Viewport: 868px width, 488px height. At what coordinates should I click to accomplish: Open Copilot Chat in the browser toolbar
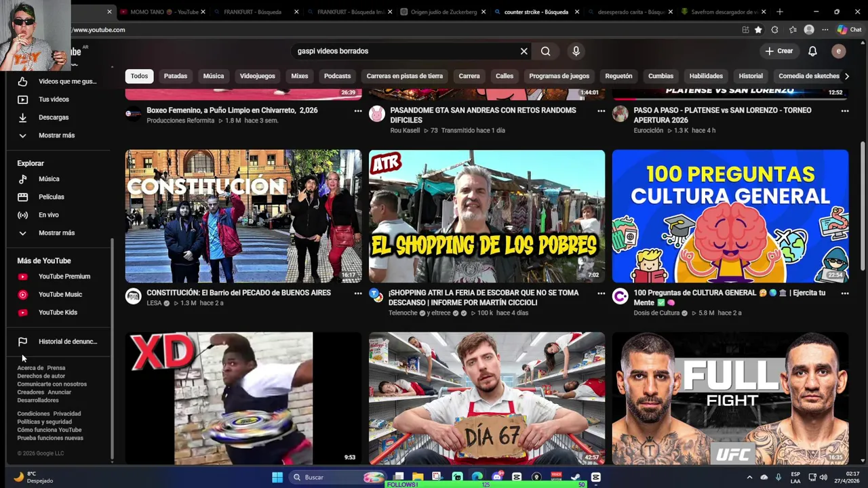849,30
